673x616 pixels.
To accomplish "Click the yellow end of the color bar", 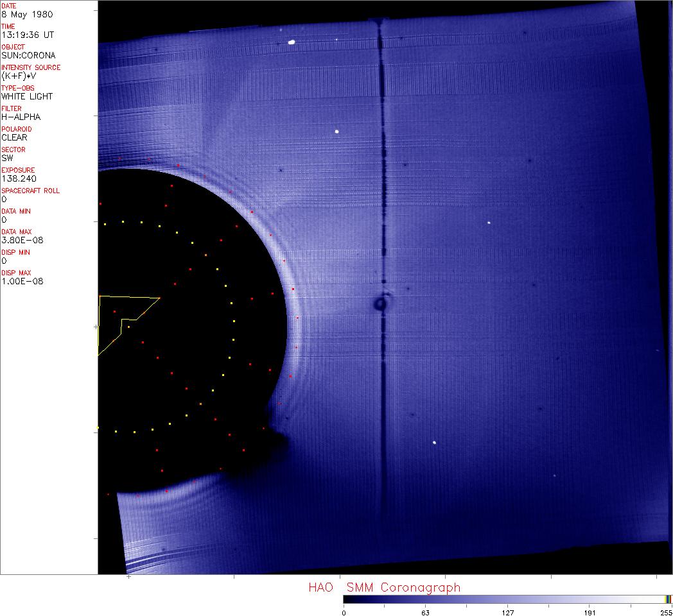I will click(667, 599).
